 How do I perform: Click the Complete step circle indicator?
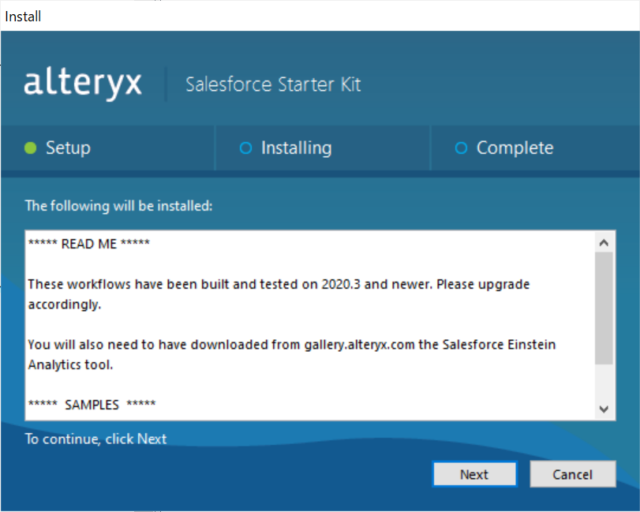[461, 148]
